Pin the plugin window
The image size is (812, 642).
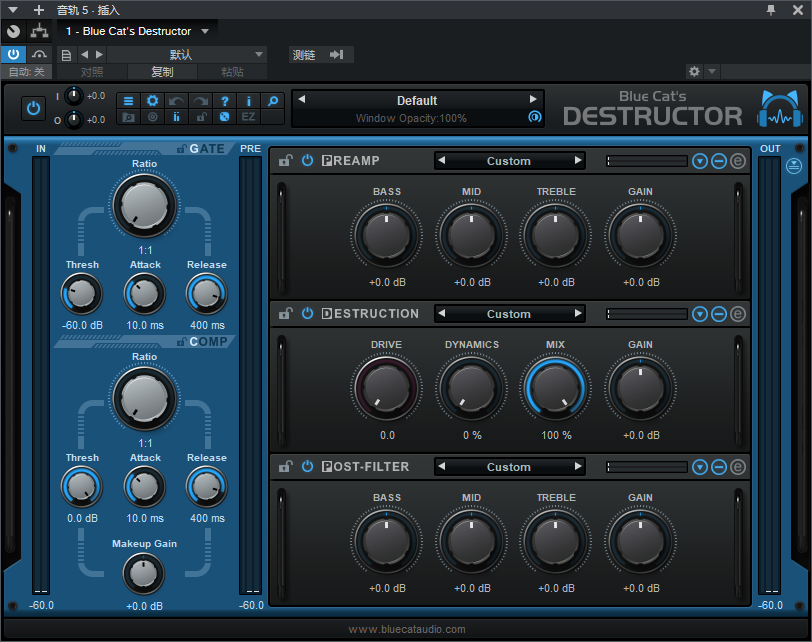click(x=771, y=10)
